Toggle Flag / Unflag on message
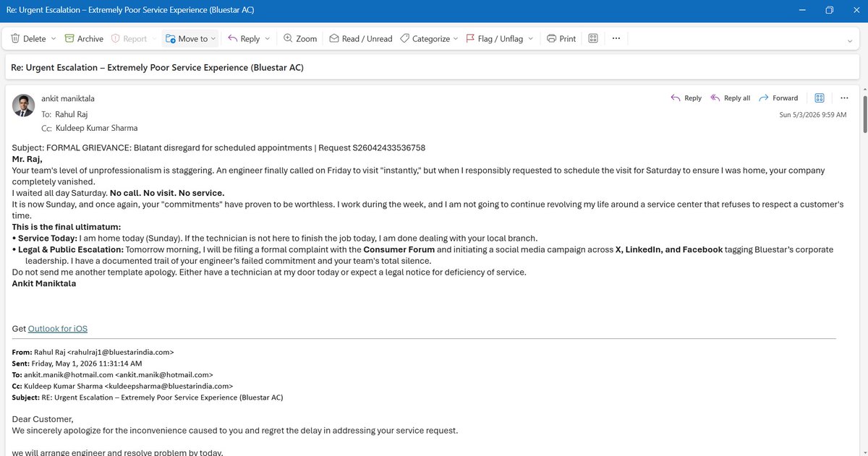Image resolution: width=868 pixels, height=456 pixels. [x=494, y=39]
